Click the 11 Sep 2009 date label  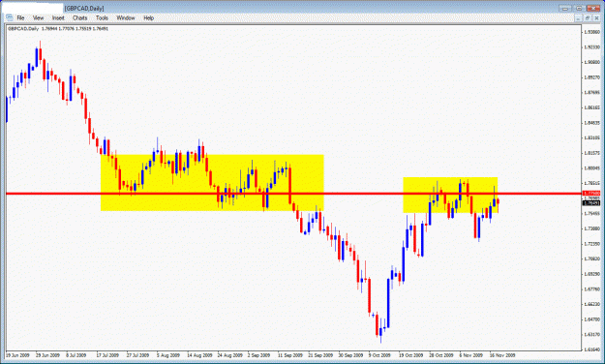coord(290,355)
